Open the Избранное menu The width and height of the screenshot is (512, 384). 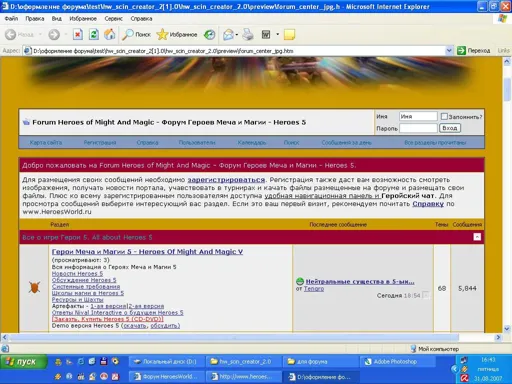point(83,19)
